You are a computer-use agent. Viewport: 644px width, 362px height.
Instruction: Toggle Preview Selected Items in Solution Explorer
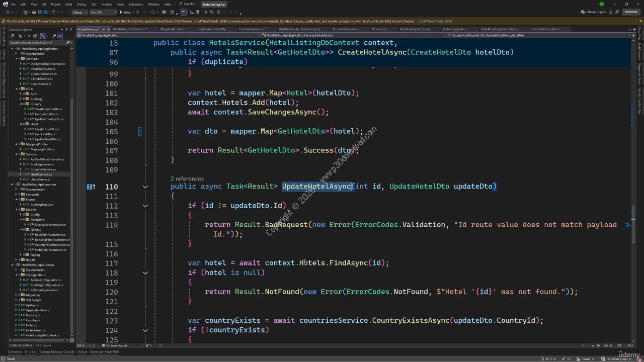pos(60,36)
